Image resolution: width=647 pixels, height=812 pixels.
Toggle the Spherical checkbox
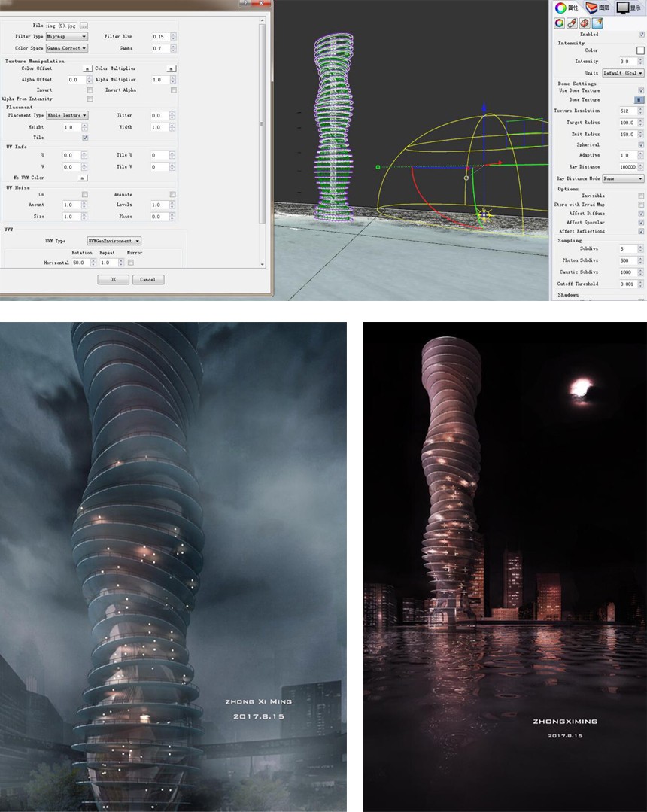641,145
